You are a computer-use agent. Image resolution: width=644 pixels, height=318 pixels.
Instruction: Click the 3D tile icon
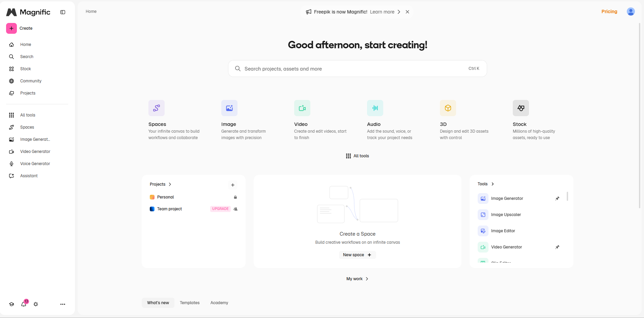tap(448, 108)
